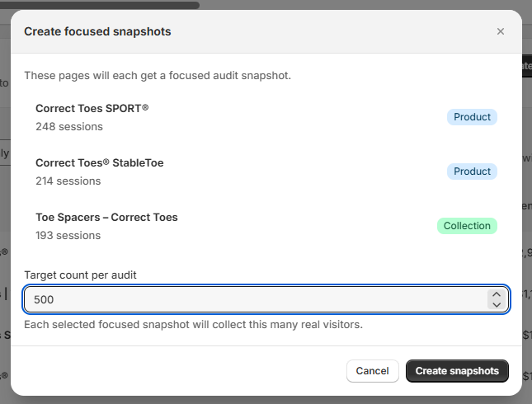Image resolution: width=532 pixels, height=404 pixels.
Task: Cancel the focused snapshots dialog
Action: pyautogui.click(x=372, y=371)
